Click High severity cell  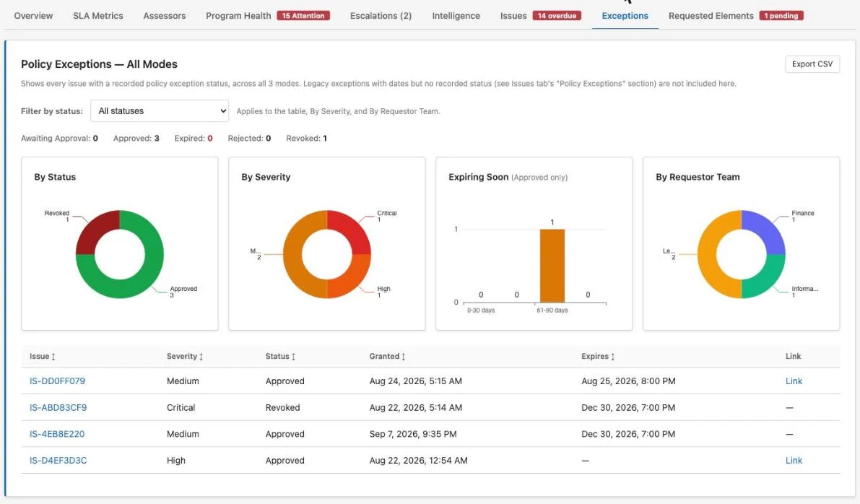point(176,461)
